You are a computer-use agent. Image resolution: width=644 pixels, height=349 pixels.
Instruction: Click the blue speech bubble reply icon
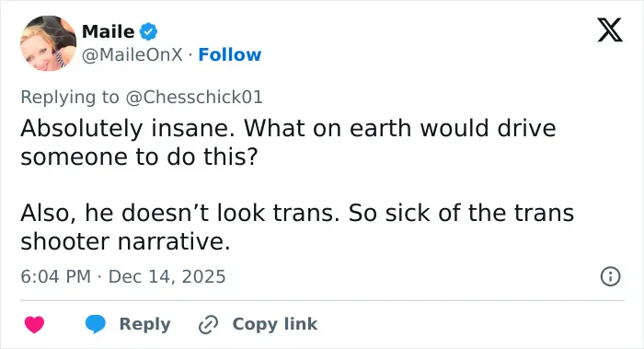pyautogui.click(x=96, y=324)
